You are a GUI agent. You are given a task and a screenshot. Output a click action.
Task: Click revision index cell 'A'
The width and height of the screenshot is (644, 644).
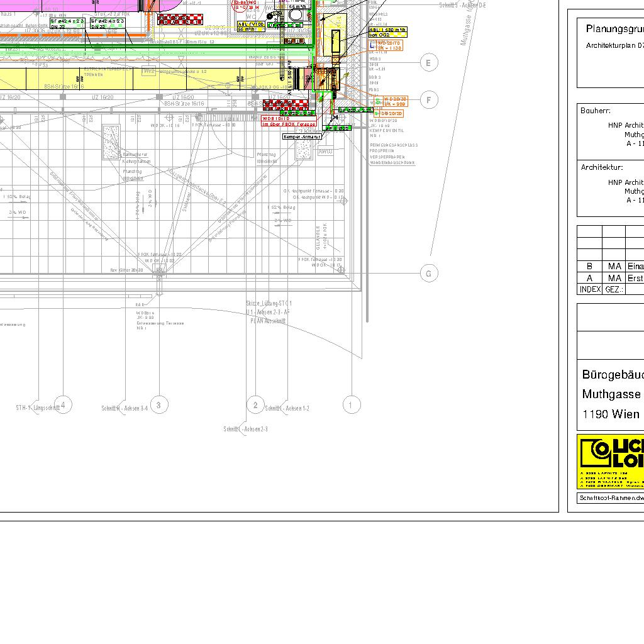coord(590,278)
